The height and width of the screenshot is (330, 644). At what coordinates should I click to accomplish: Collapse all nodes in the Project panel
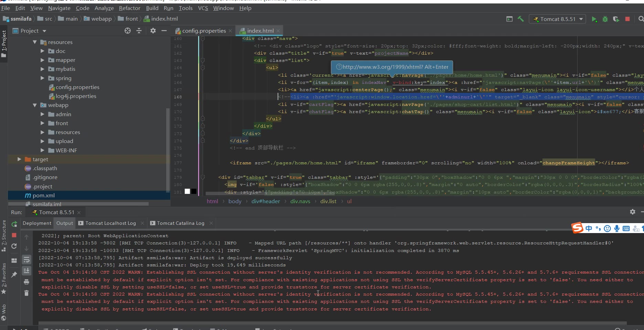[x=139, y=31]
